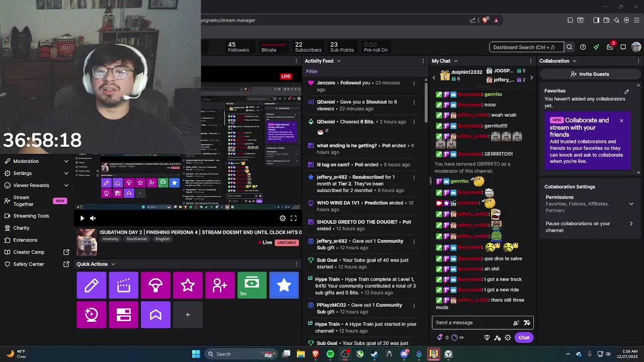
Task: Click the bookmark-shaped quick action tile
Action: tap(155, 315)
